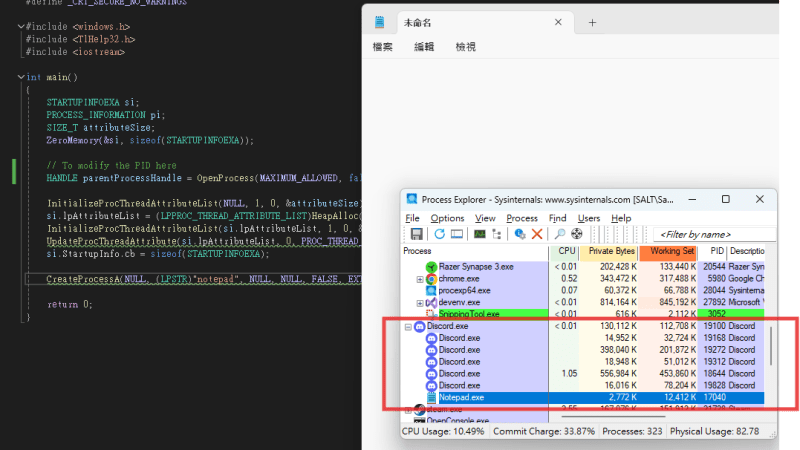Click the Razer Synapse 3.exe process icon
Screen dimensions: 800x450
click(431, 267)
